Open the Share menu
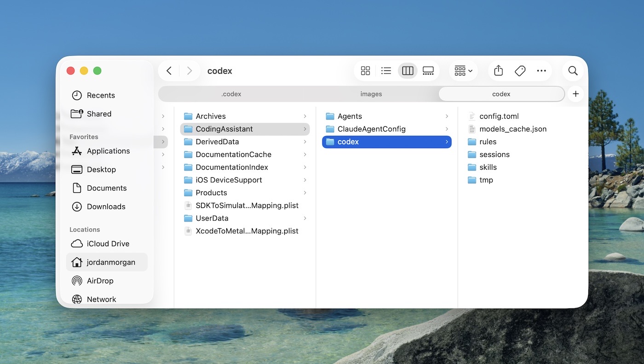644x364 pixels. tap(498, 71)
